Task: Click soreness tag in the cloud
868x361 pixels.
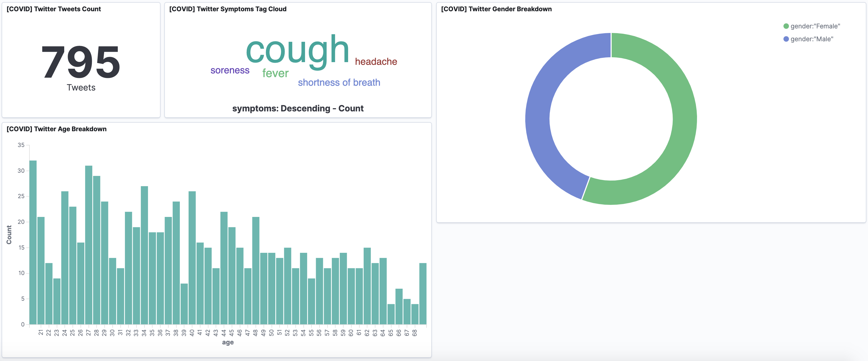Action: pos(230,70)
